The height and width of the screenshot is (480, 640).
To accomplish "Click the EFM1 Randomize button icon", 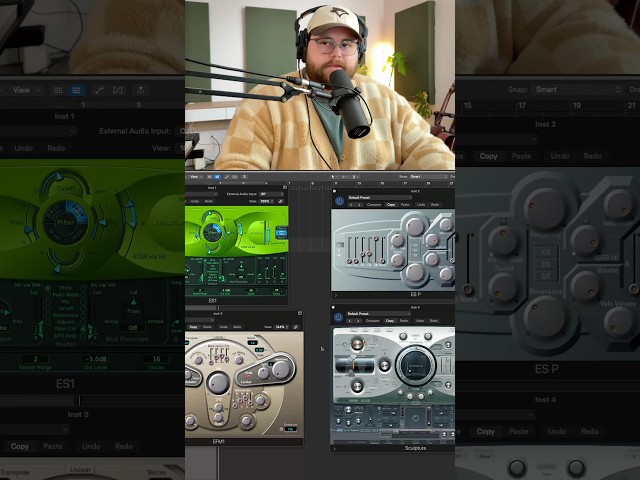I will click(281, 429).
